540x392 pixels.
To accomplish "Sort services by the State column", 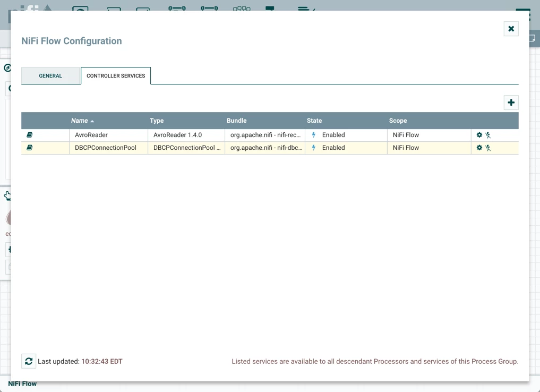I will (x=314, y=121).
